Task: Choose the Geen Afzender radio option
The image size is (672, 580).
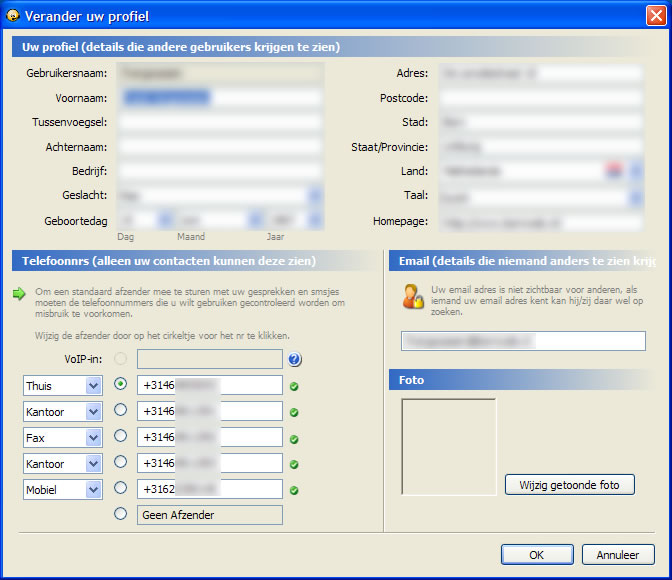Action: click(x=121, y=514)
